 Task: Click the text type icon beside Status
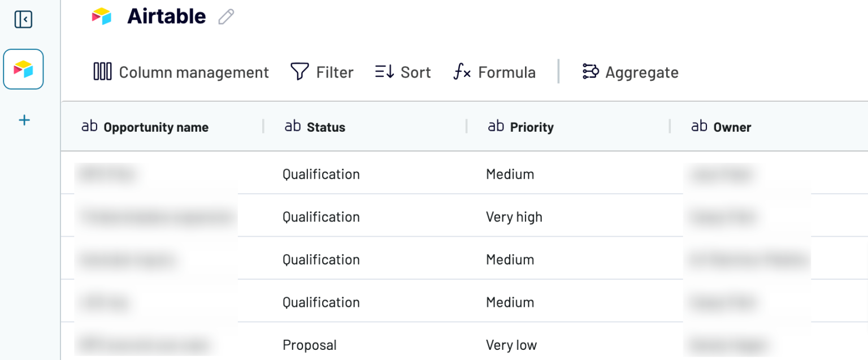293,127
